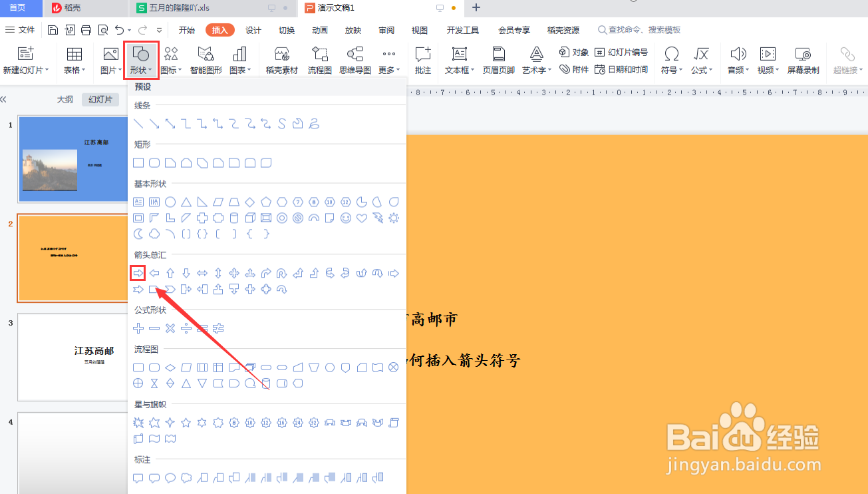Insert the plain rectangle shape
This screenshot has height=494, width=868.
pyautogui.click(x=138, y=162)
